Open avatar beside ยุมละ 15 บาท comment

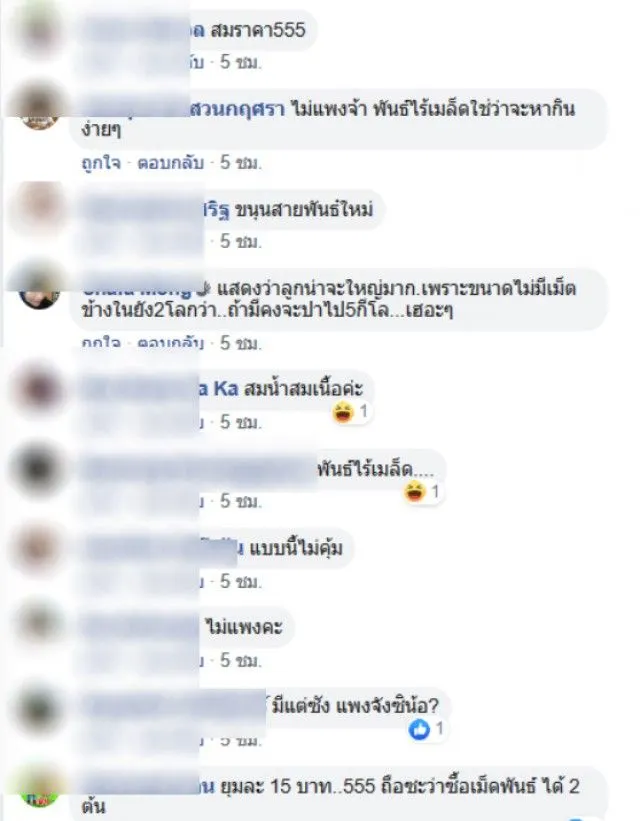[39, 786]
